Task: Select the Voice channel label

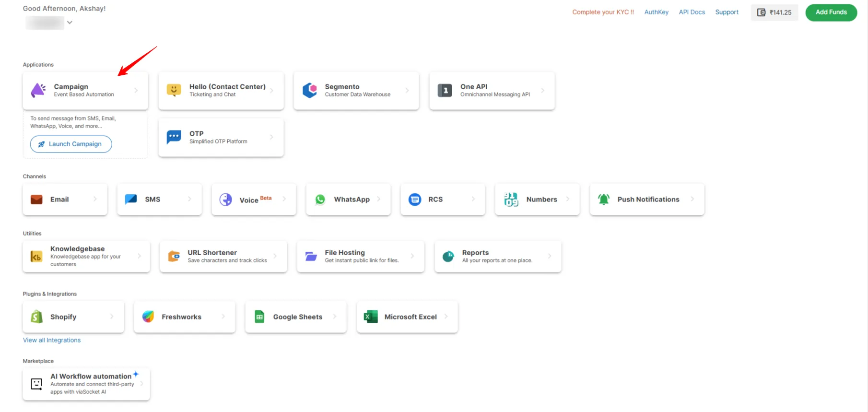Action: pos(249,200)
